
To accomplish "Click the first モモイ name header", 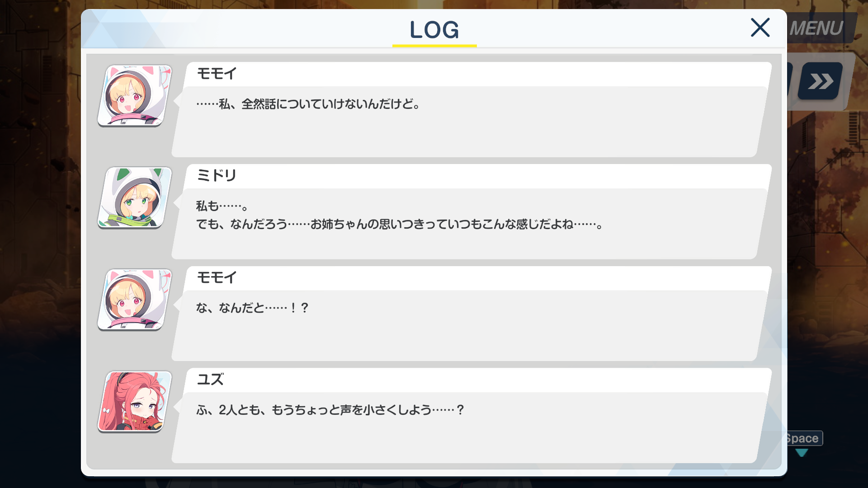I will (x=217, y=74).
